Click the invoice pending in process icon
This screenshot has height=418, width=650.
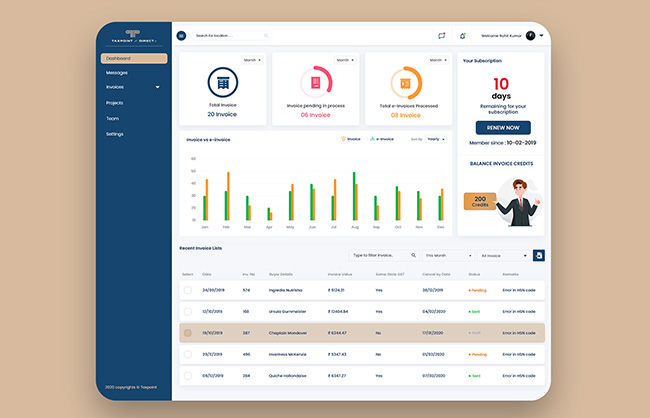coord(315,82)
